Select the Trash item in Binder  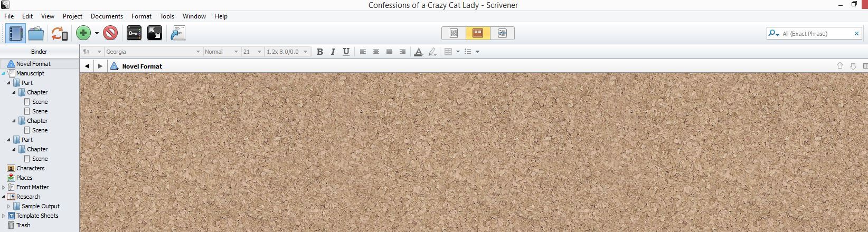23,225
